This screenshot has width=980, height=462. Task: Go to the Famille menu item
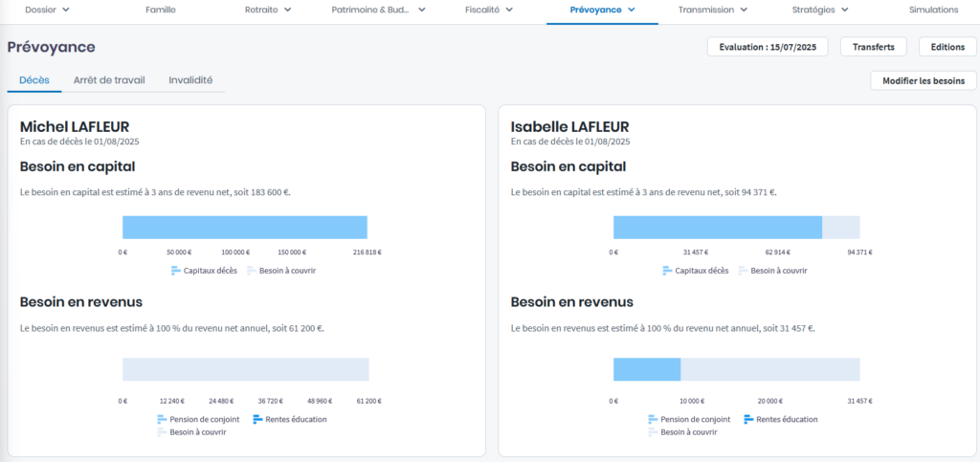pos(161,10)
